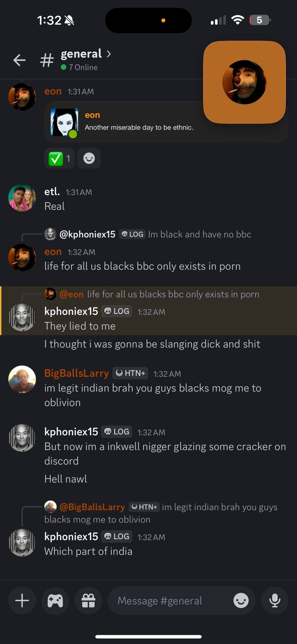
Task: Tap the back arrow icon
Action: [20, 60]
